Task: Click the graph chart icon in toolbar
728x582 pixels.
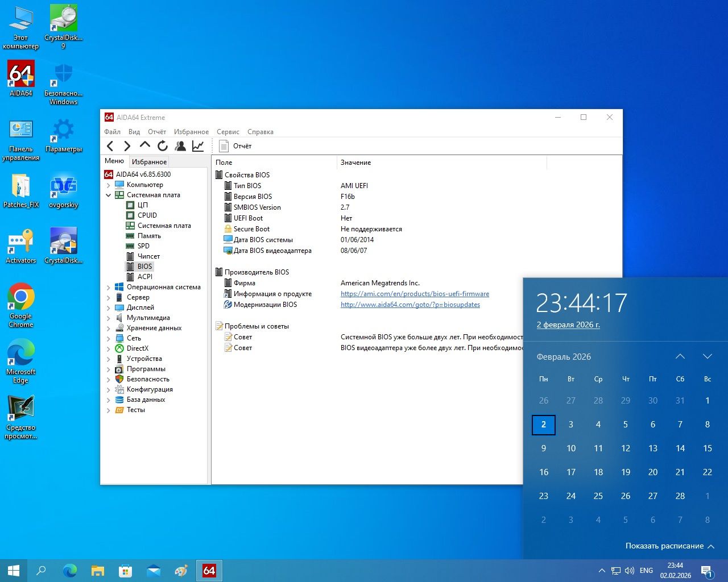Action: (198, 146)
